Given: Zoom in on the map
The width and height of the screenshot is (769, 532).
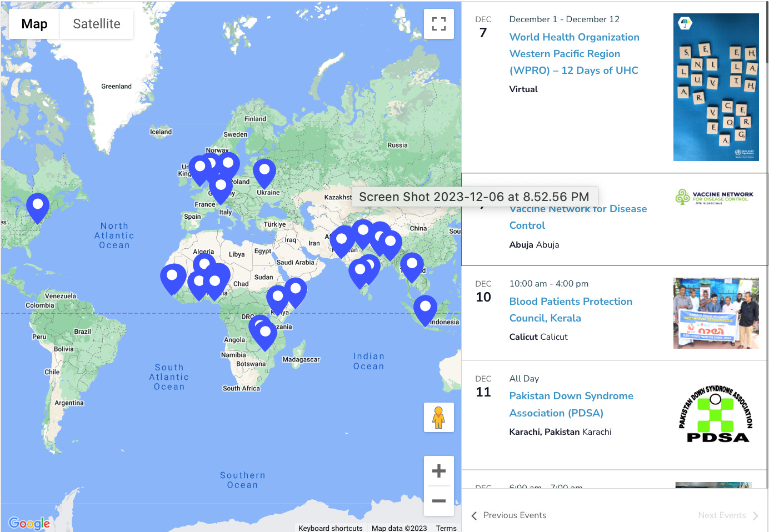Looking at the screenshot, I should tap(439, 471).
